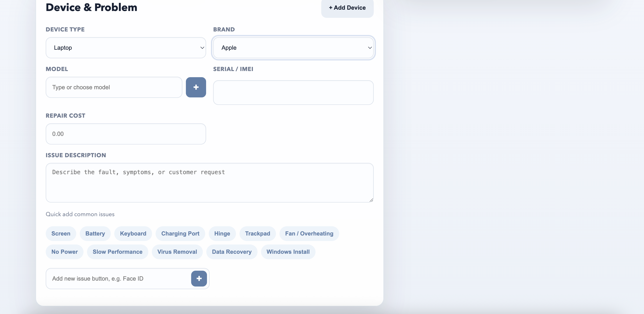Select the Battery issue chip
This screenshot has width=644, height=314.
(95, 233)
